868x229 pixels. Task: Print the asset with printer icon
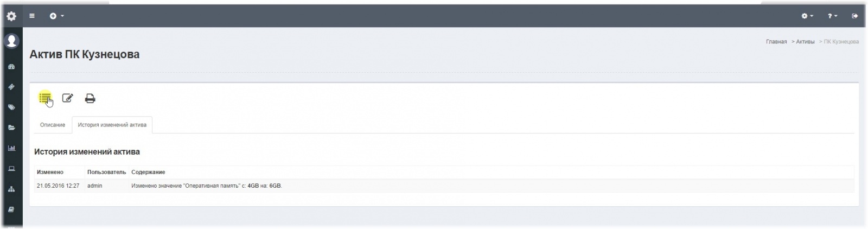pyautogui.click(x=90, y=98)
